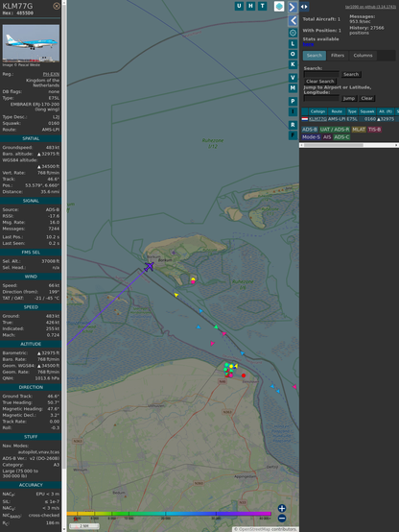Sort table by the flag column header
Image resolution: width=399 pixels, height=532 pixels.
pos(305,111)
